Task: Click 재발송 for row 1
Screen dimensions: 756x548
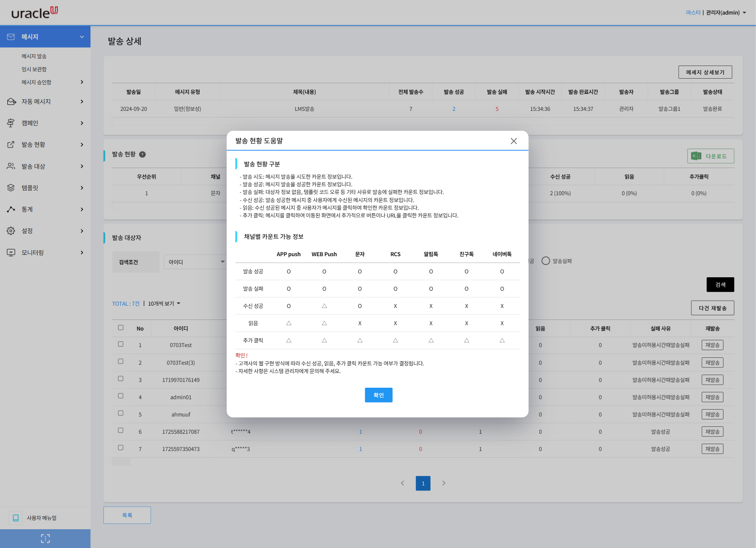Action: click(712, 345)
